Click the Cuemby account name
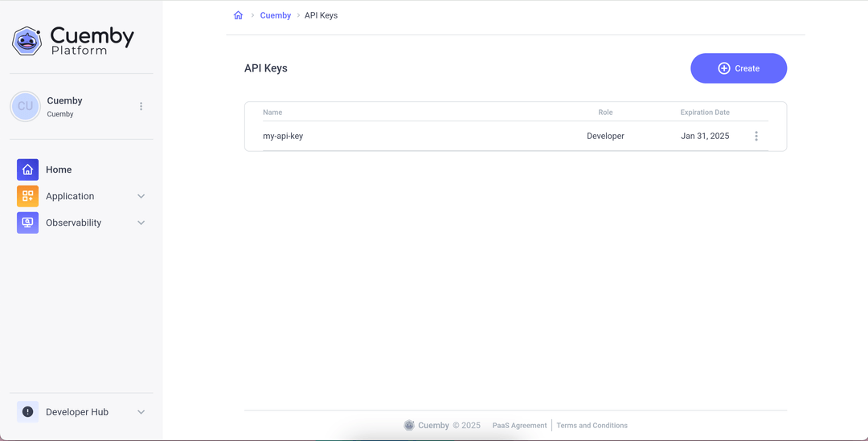This screenshot has height=441, width=868. 65,100
